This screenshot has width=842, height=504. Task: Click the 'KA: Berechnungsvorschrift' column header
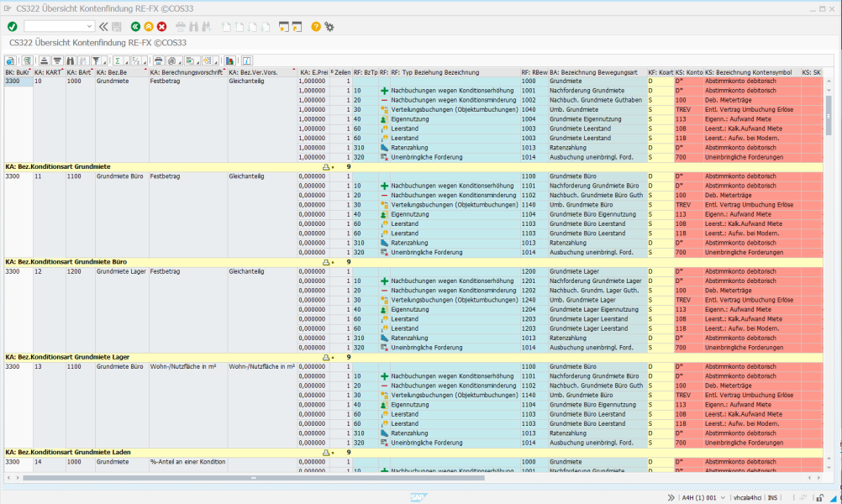pyautogui.click(x=187, y=72)
